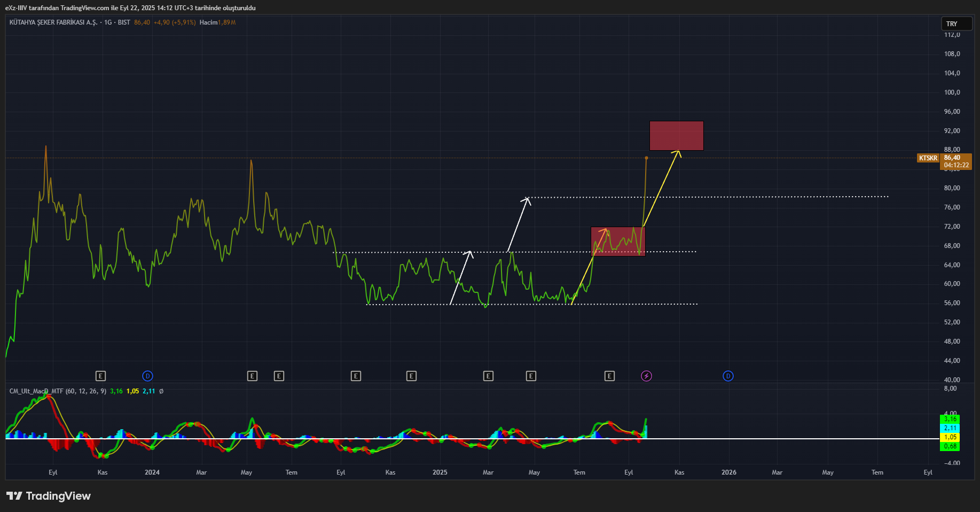
Task: Click the 2024 label on time axis
Action: (x=152, y=472)
